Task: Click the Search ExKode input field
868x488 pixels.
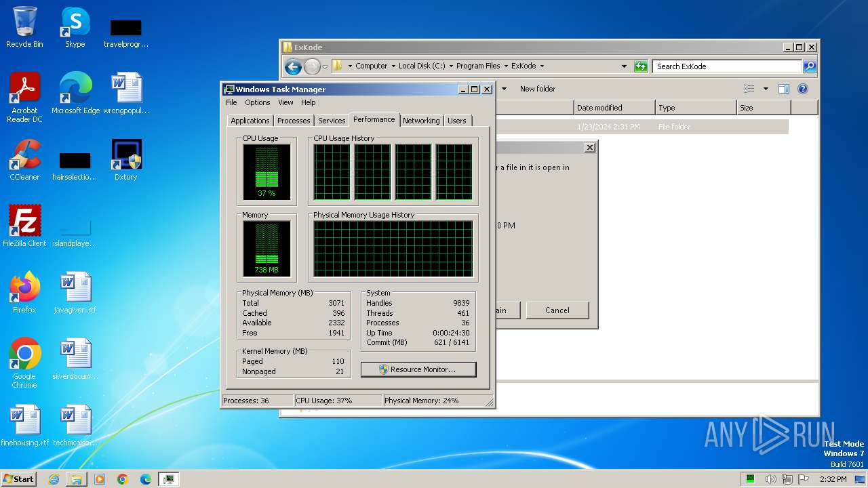Action: (x=728, y=66)
